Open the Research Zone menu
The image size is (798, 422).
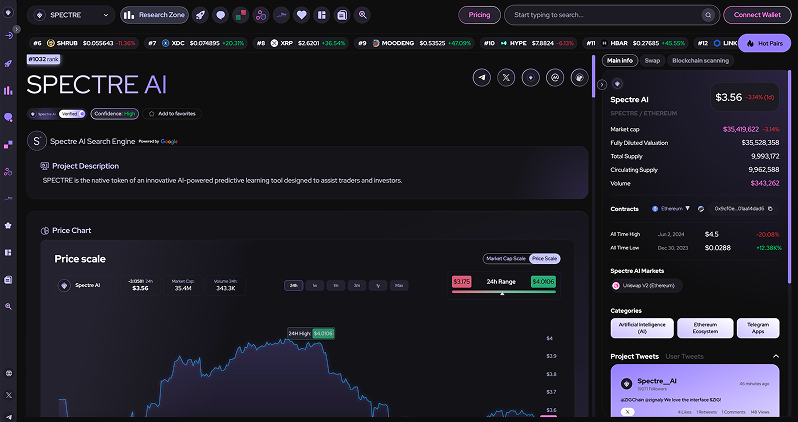pyautogui.click(x=154, y=15)
